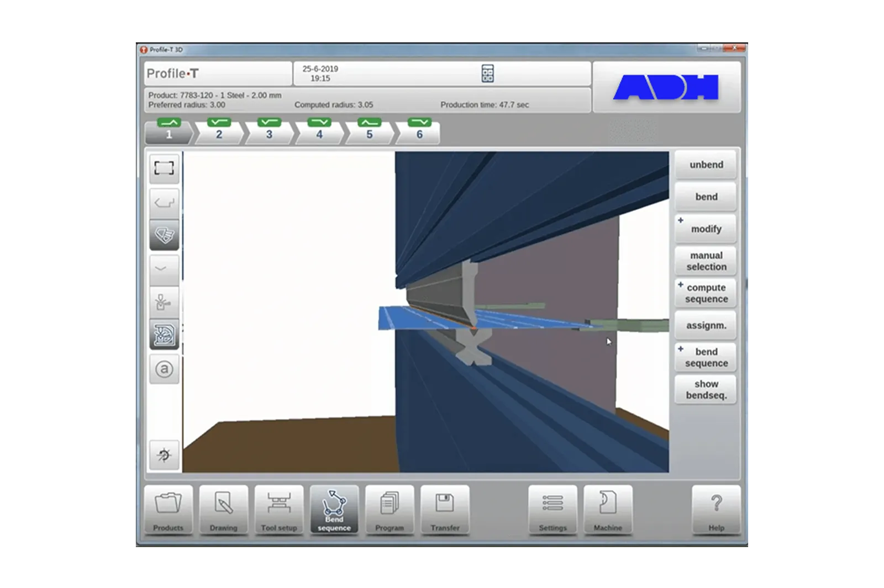The width and height of the screenshot is (884, 588).
Task: Click the Profile-T title in the header
Action: tap(172, 73)
